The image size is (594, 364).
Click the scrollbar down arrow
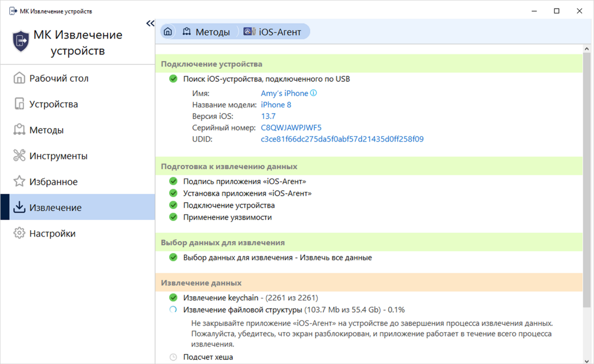(587, 360)
